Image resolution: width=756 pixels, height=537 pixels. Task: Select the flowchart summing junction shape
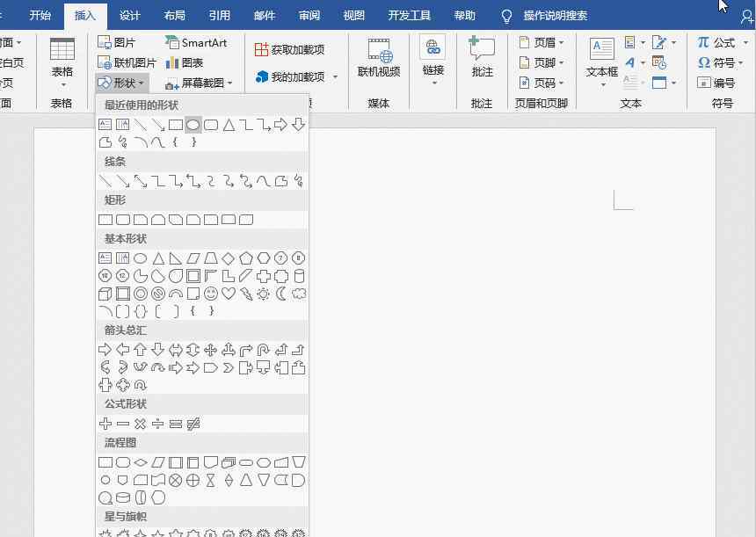pos(176,480)
